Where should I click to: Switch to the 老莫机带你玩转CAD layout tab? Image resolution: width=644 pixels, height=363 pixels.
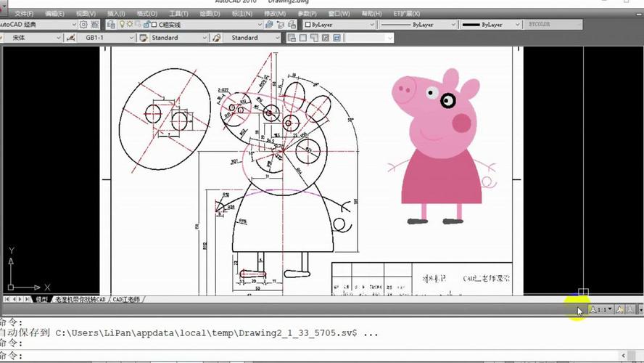point(80,299)
